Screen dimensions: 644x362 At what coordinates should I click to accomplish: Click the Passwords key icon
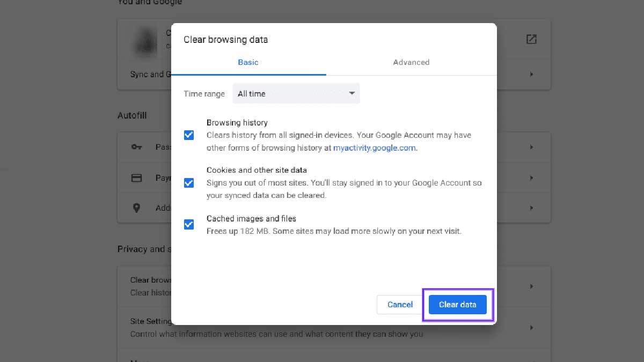[x=136, y=147]
